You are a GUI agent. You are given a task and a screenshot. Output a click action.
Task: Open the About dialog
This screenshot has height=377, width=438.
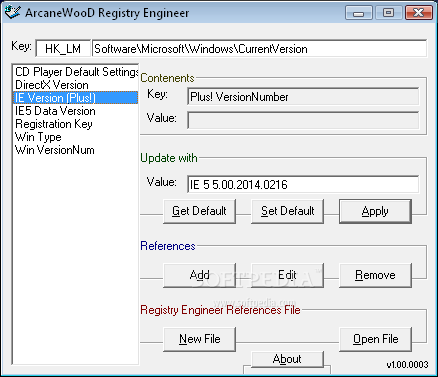[x=287, y=359]
